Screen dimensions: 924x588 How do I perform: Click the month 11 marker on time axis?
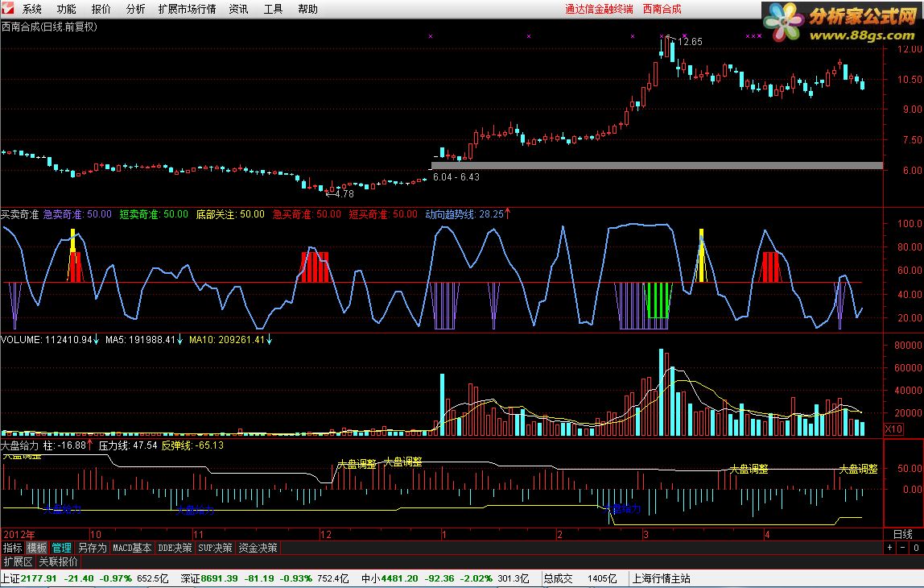coord(198,534)
